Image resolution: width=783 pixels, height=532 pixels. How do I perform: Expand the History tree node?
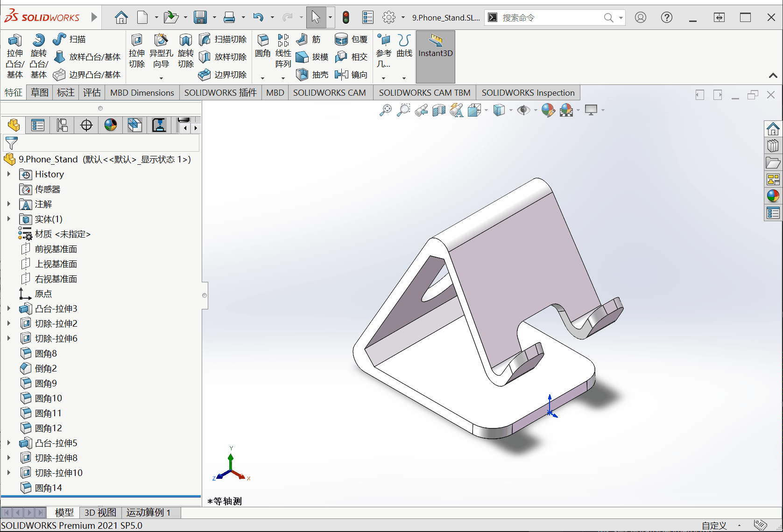[x=9, y=174]
